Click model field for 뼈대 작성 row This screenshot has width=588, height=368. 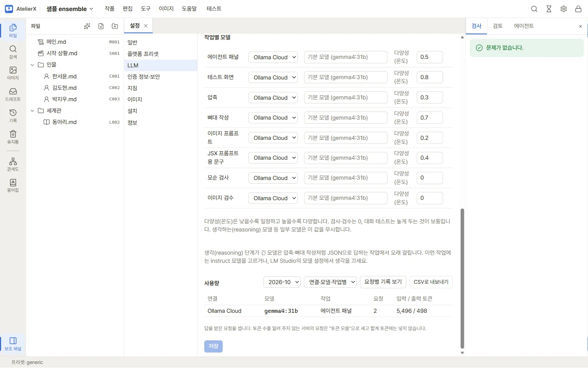345,118
